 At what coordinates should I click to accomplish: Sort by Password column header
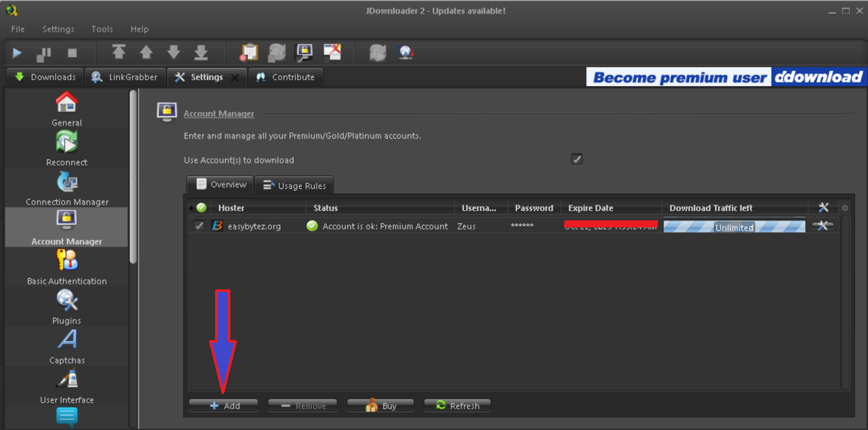click(x=534, y=208)
